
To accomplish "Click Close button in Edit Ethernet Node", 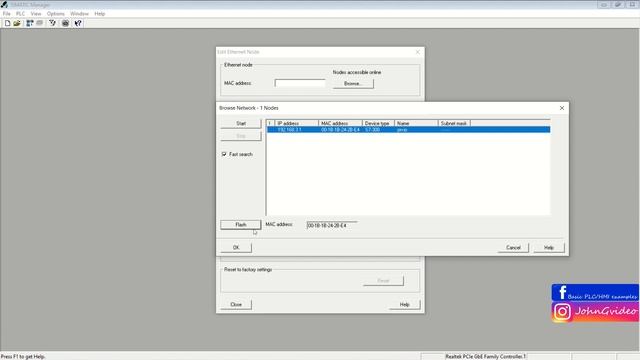I will tap(236, 304).
